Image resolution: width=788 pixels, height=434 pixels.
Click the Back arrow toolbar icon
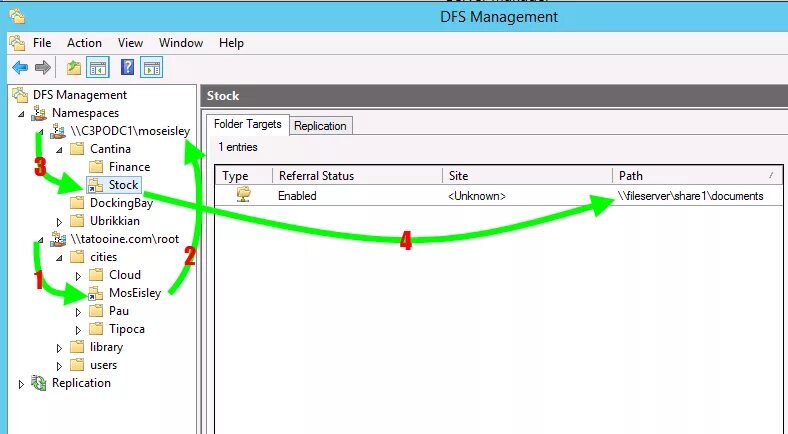point(20,67)
